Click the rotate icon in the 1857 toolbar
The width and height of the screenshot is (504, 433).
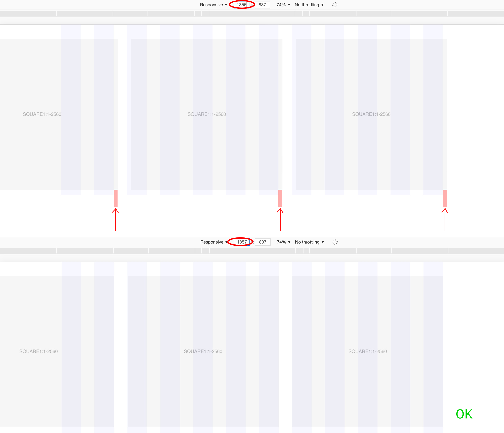pos(335,242)
